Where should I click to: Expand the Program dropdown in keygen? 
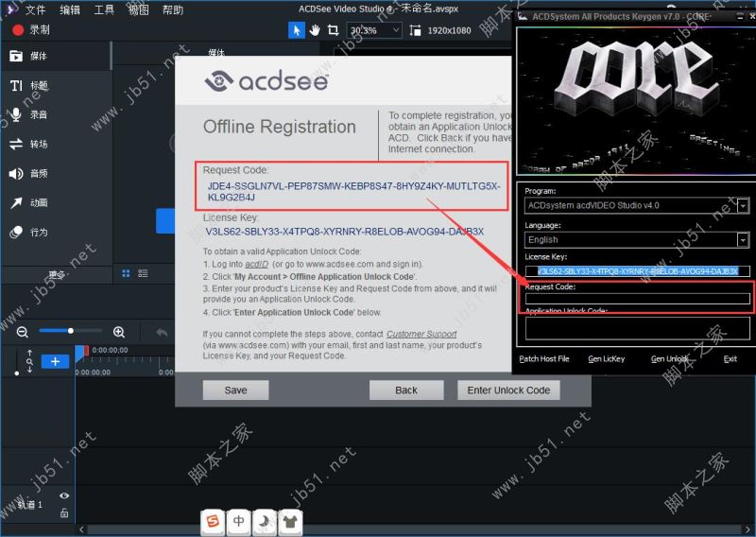[x=743, y=205]
